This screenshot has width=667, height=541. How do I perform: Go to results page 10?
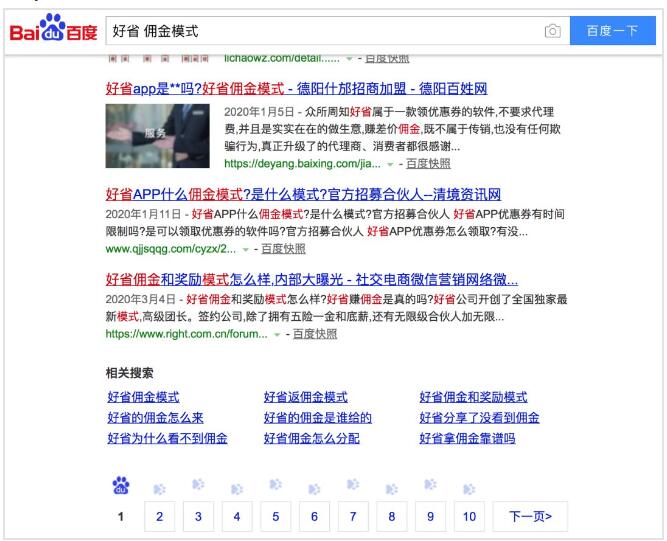click(468, 516)
